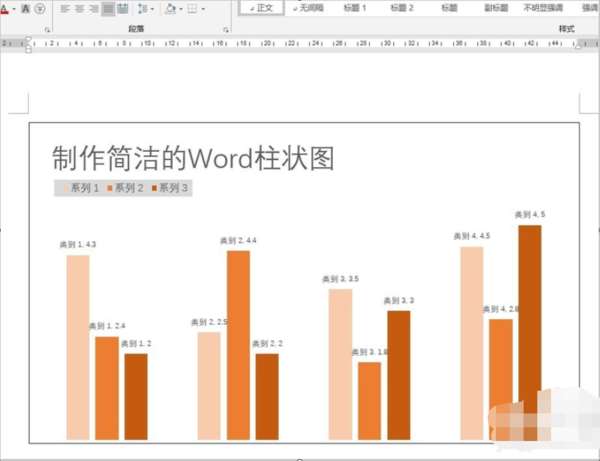Toggle distributed alignment
This screenshot has width=600, height=461.
click(122, 8)
